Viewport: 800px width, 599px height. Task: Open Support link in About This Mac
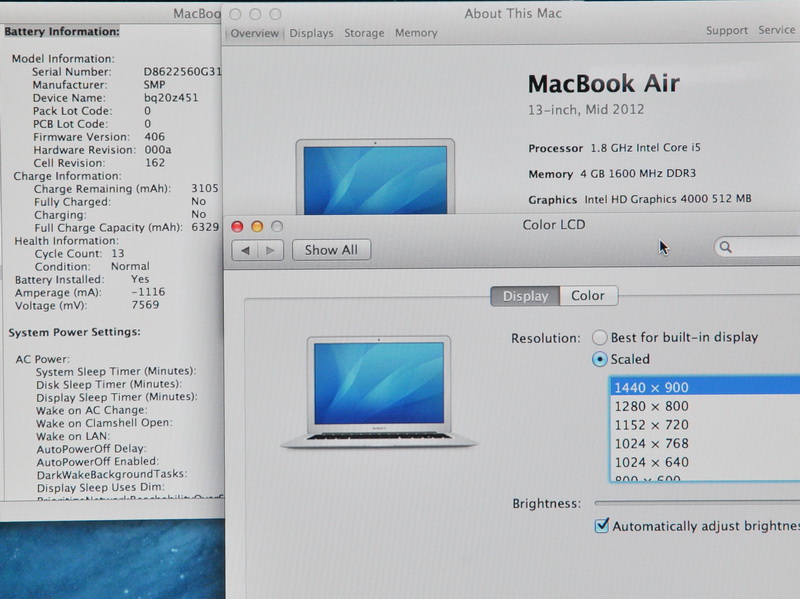coord(727,31)
